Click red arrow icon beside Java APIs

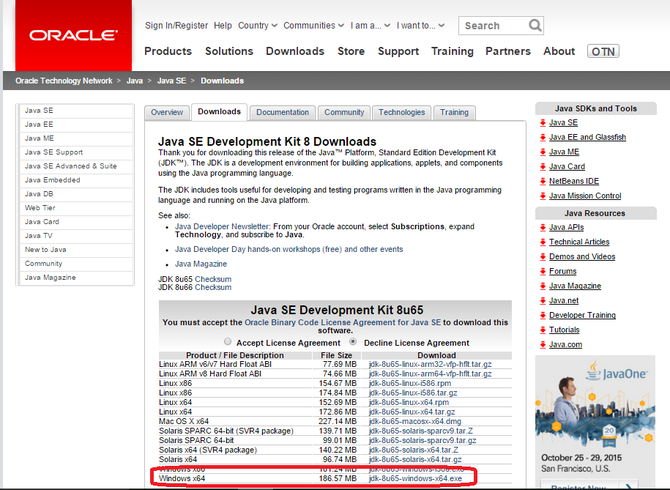click(543, 228)
